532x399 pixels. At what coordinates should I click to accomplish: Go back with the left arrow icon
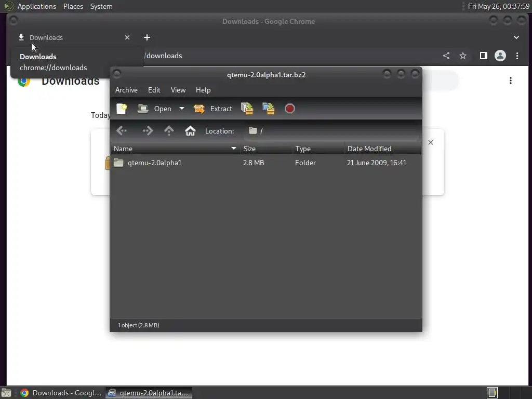122,130
